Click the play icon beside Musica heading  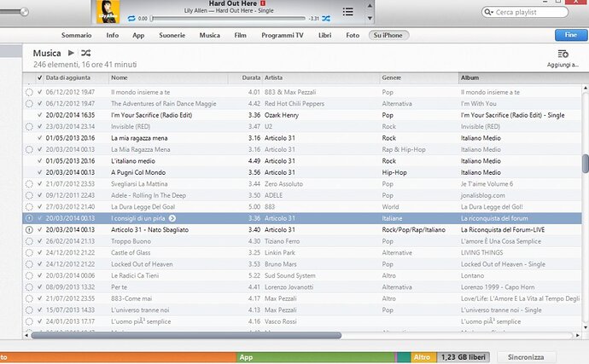pos(71,53)
